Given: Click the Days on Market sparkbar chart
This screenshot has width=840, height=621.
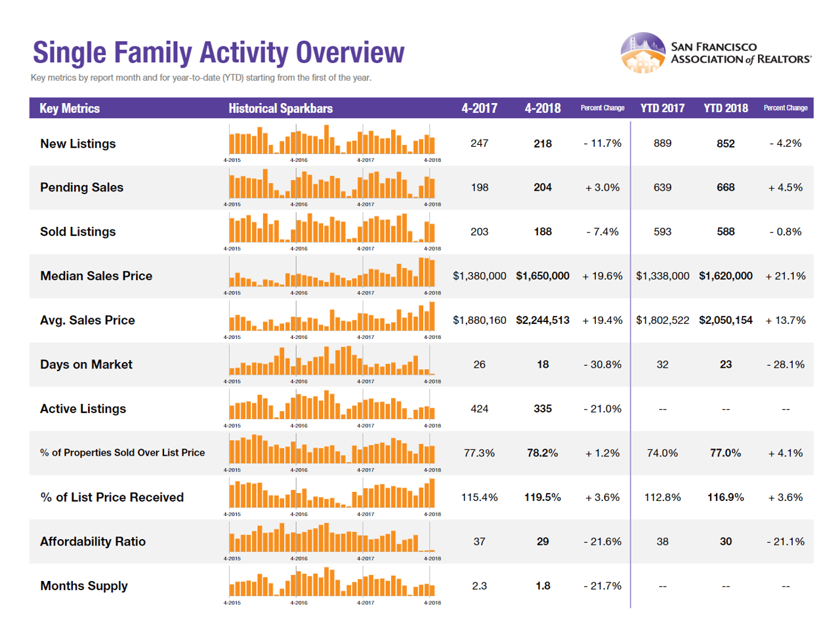Looking at the screenshot, I should [332, 361].
